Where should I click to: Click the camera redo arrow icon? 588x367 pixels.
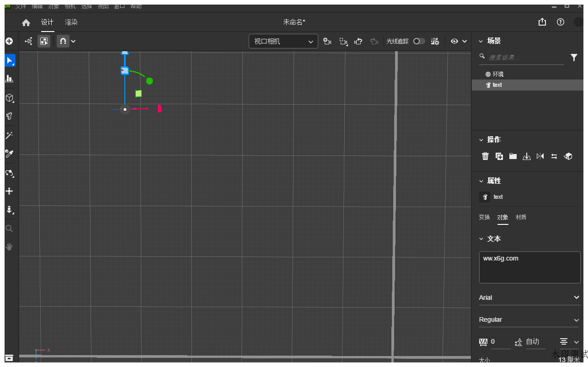[358, 41]
